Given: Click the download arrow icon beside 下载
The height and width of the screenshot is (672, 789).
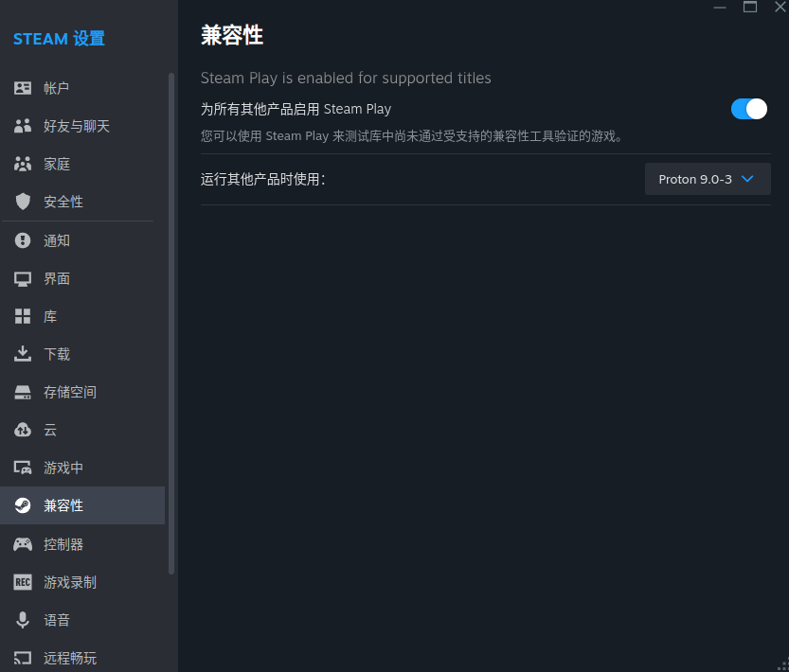Looking at the screenshot, I should pos(23,354).
